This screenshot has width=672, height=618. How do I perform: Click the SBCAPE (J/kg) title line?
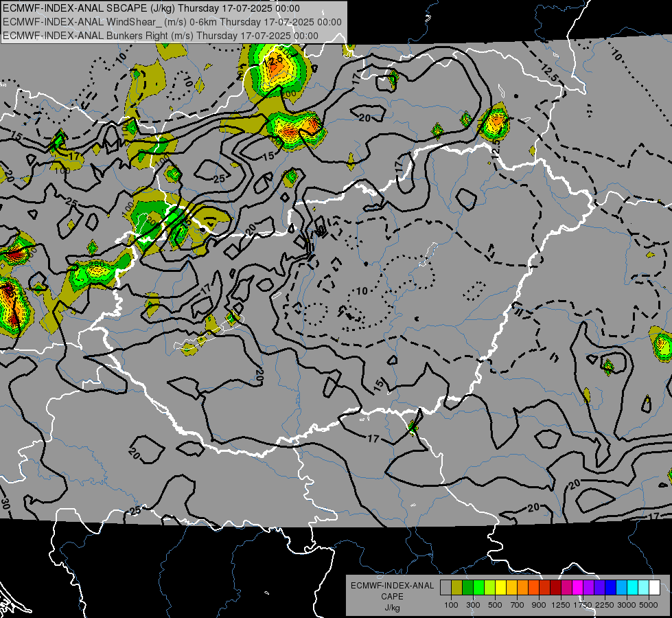[151, 8]
